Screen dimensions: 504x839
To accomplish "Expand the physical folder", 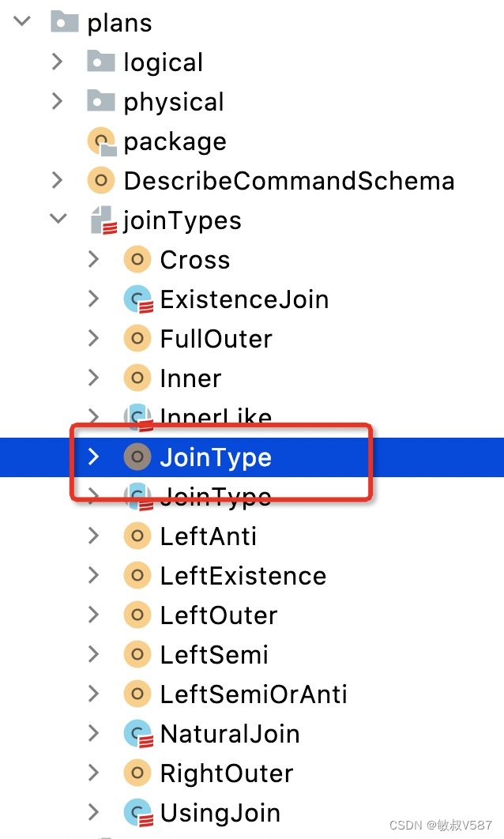I will click(x=56, y=101).
